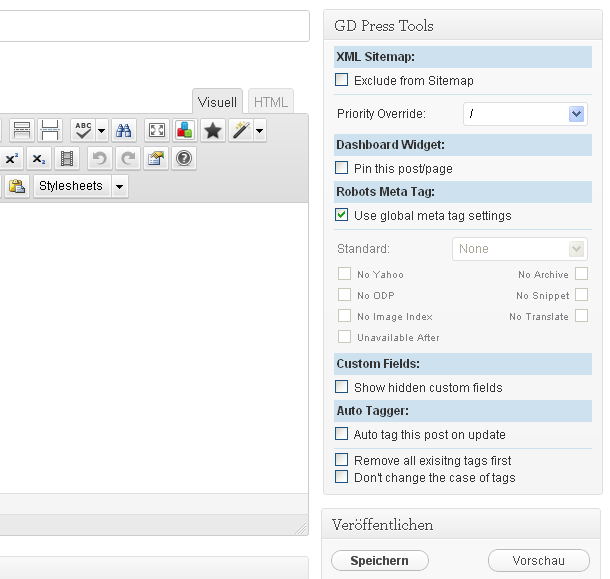The image size is (610, 579).
Task: Apply superscript formatting
Action: pos(12,158)
